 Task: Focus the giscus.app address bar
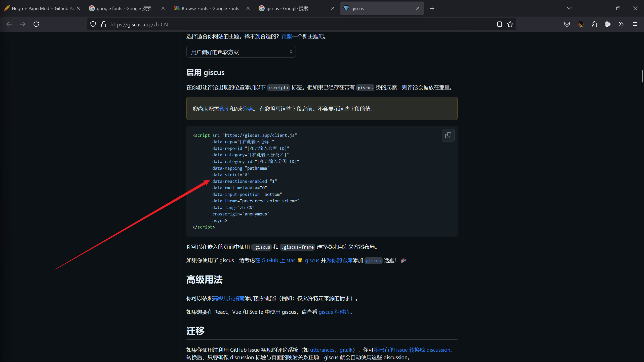302,24
